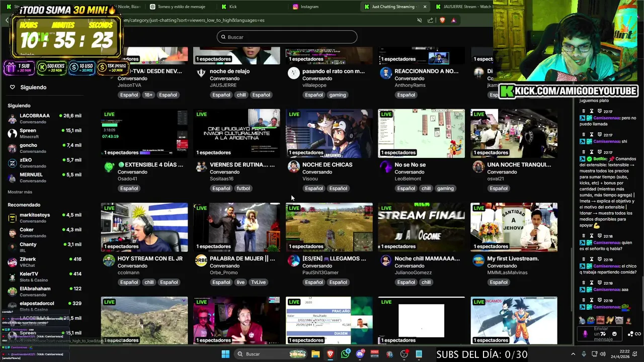644x362 pixels.
Task: Open the share page icon in address bar
Action: pyautogui.click(x=430, y=20)
